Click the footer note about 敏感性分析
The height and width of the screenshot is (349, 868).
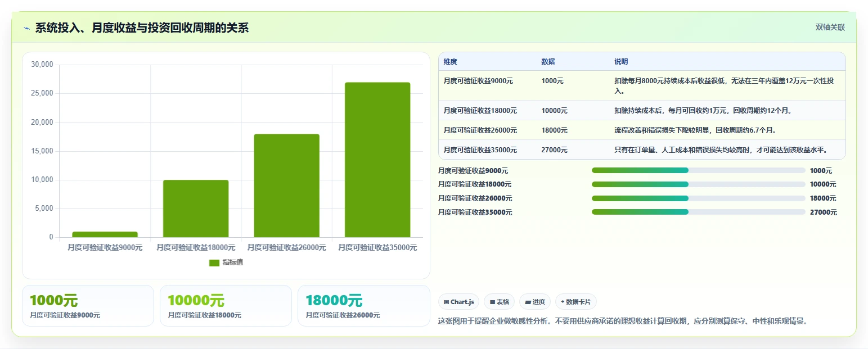[623, 321]
